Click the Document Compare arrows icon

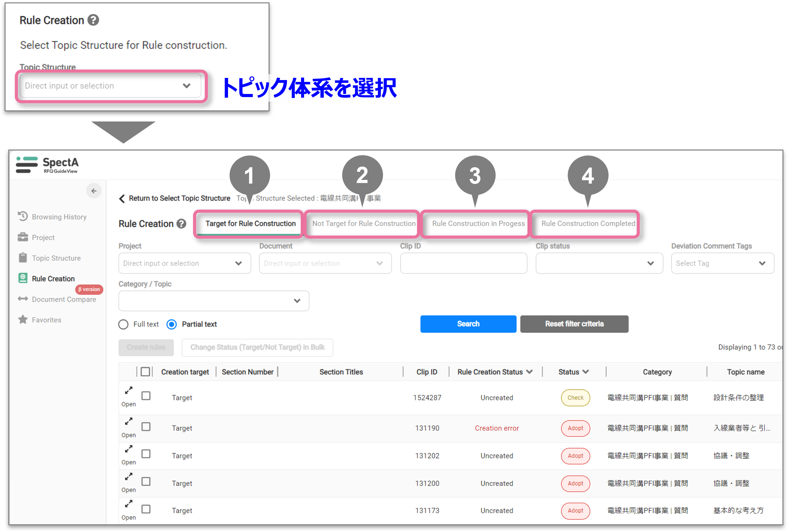(23, 299)
